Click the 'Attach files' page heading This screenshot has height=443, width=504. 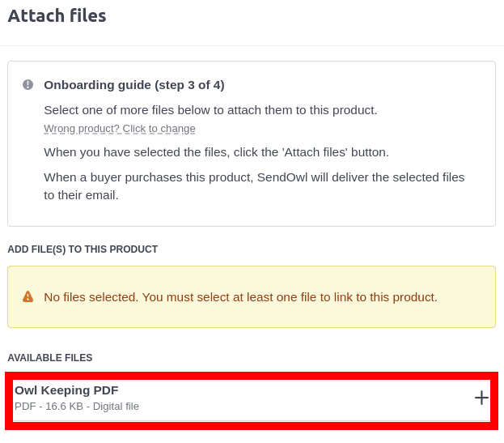pyautogui.click(x=57, y=15)
